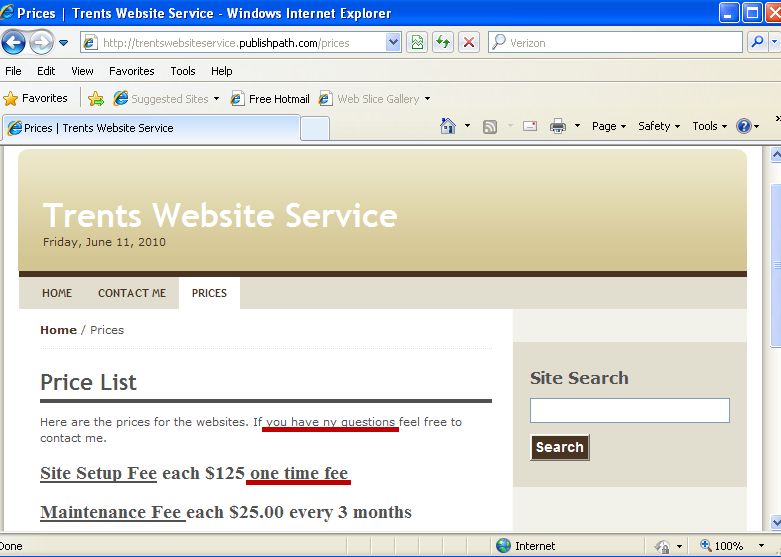Click the Forward navigation arrow
781x557 pixels.
point(41,42)
